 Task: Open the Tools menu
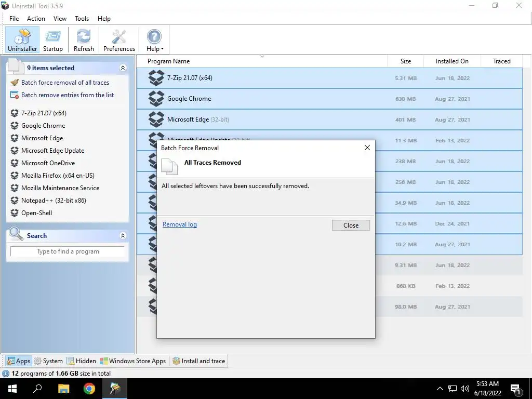82,19
